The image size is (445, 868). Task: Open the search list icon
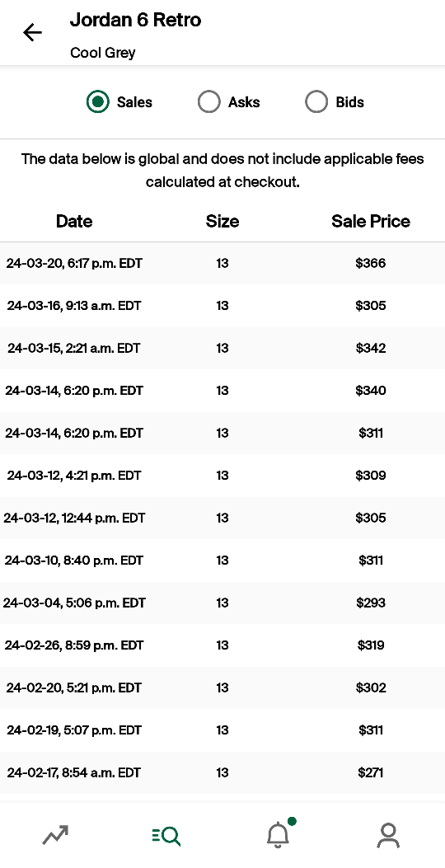[x=166, y=835]
